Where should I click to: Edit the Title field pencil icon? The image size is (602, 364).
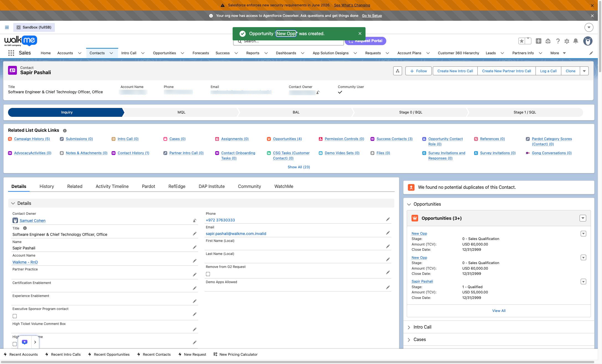[x=195, y=234]
